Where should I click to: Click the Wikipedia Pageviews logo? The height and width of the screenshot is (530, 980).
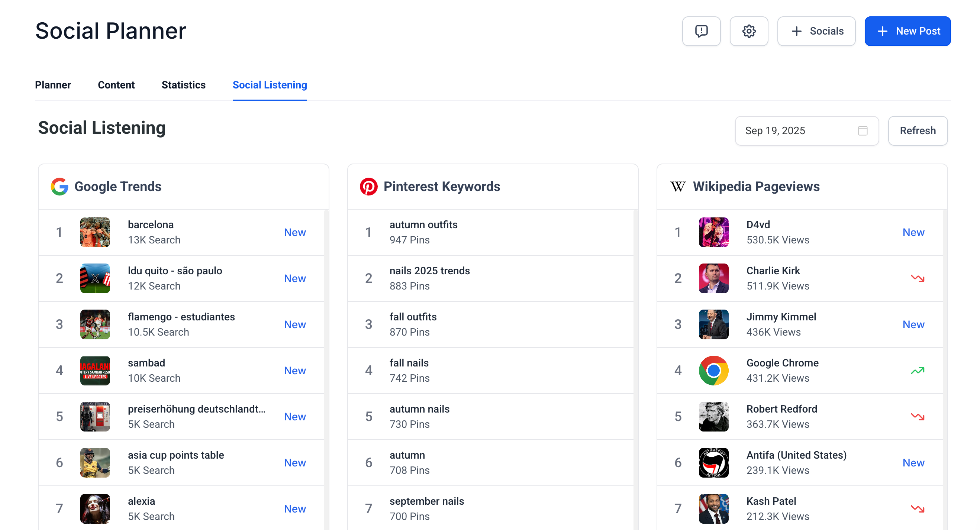pos(679,186)
